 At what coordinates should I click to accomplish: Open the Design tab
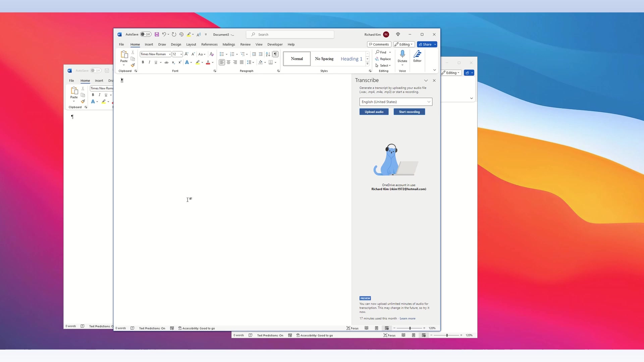176,44
